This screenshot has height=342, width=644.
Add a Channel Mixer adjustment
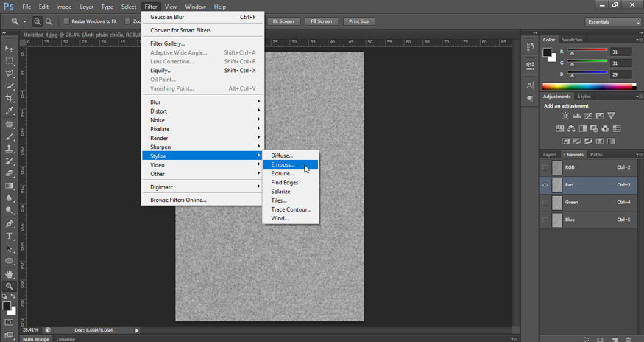605,129
